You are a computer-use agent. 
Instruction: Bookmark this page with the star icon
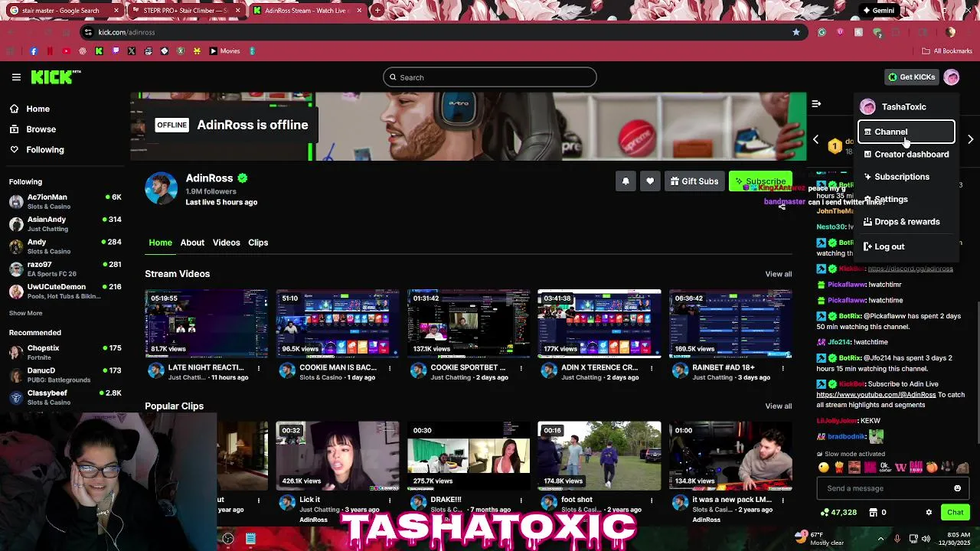point(796,32)
